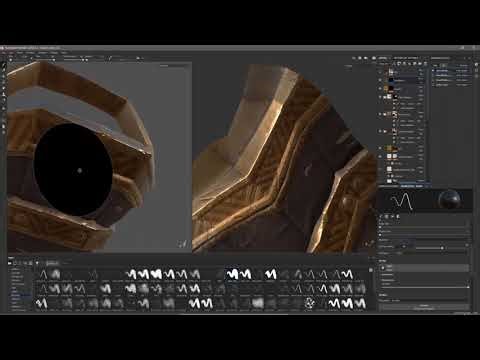The width and height of the screenshot is (480, 360).
Task: Collapse the second folder in the layer stack
Action: pos(384,114)
